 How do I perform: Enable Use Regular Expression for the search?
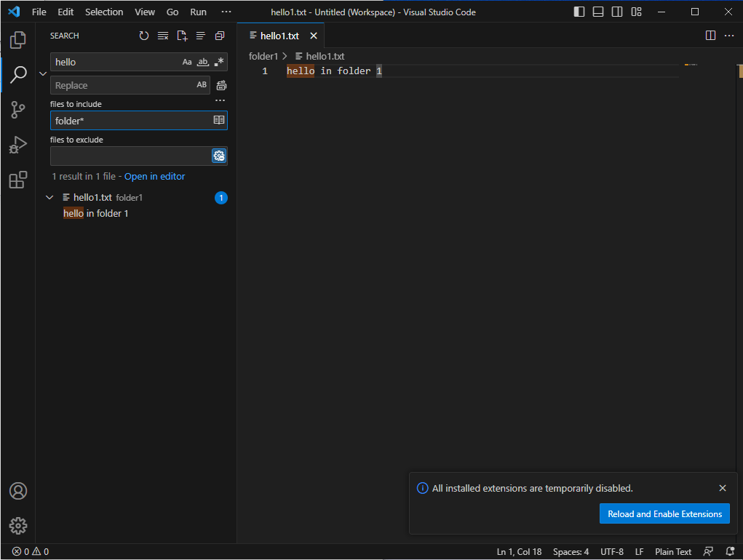coord(218,62)
